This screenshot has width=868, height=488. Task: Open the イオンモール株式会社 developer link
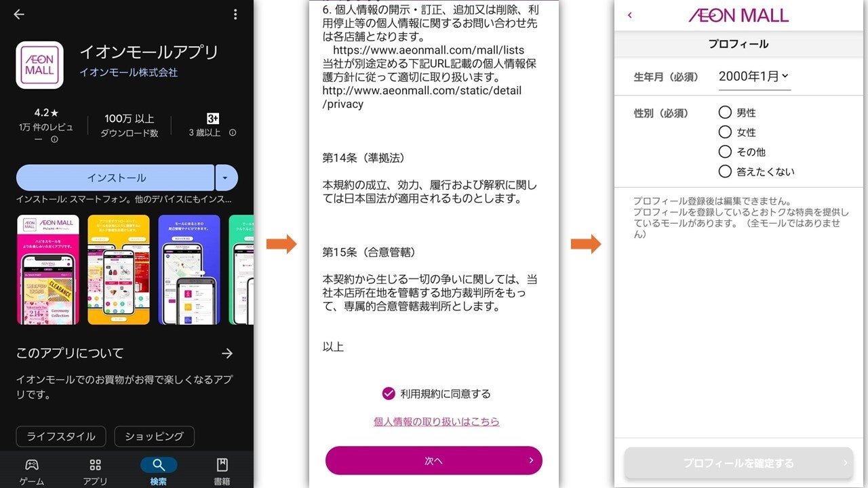(x=128, y=73)
